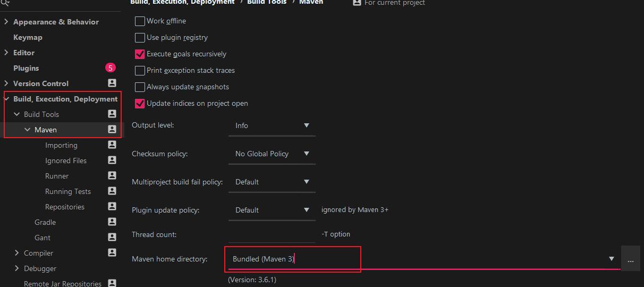The width and height of the screenshot is (644, 287).
Task: Click the Build Tools breadcrumb link
Action: coord(267,2)
